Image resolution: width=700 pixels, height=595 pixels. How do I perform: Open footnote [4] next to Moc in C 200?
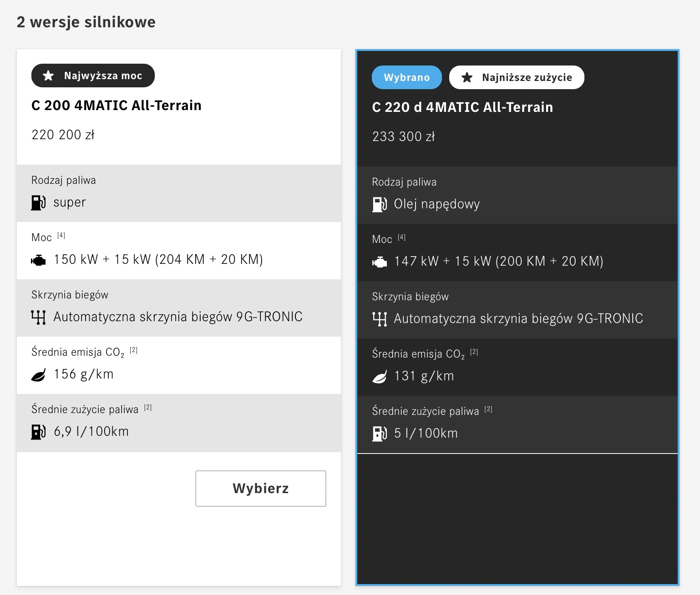pyautogui.click(x=61, y=236)
